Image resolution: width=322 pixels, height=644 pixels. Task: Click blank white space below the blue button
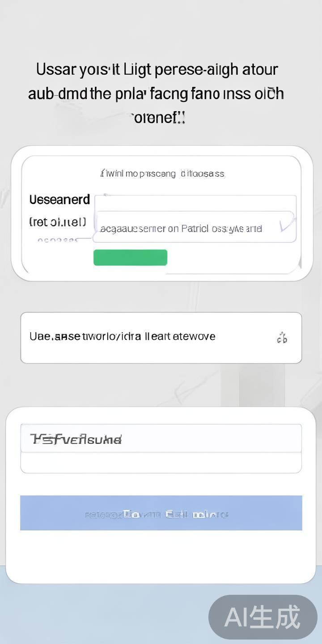coord(161,557)
